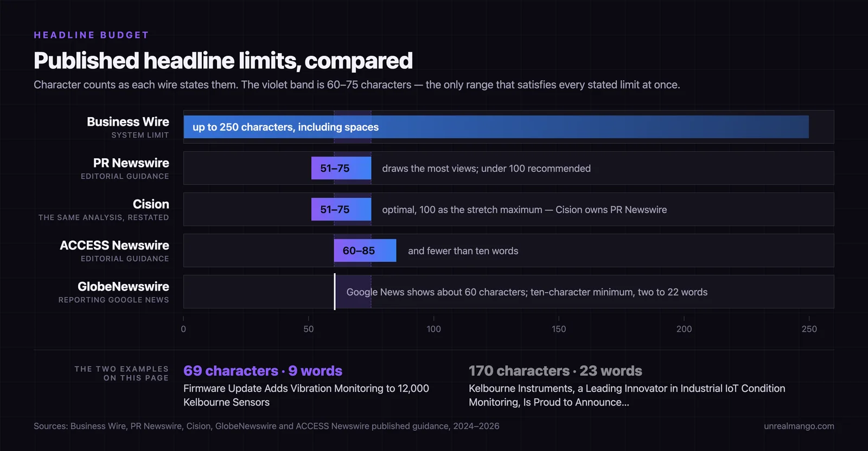Click 'and fewer than ten words' note

tap(463, 251)
